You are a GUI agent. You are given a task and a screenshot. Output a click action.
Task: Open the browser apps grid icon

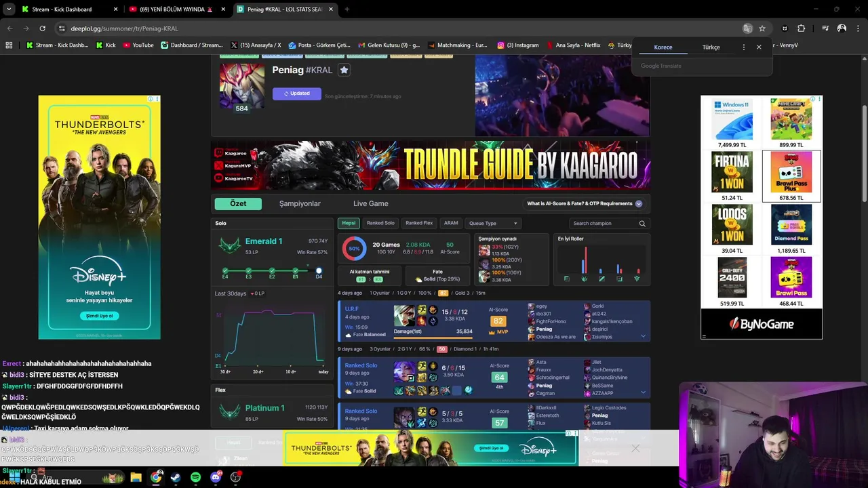point(9,45)
